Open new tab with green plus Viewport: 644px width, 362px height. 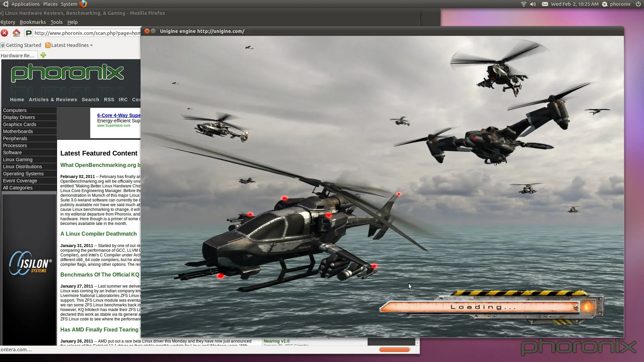pos(43,55)
